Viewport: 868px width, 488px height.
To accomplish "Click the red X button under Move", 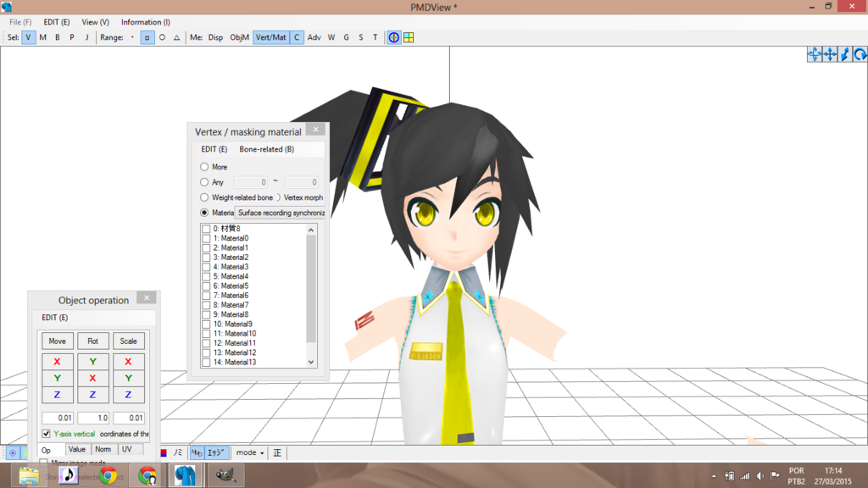I will [57, 362].
